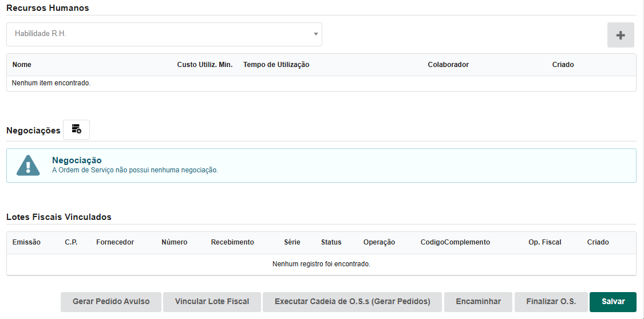This screenshot has width=644, height=319.
Task: Click Executar Cadeia de O.S.s (Gerar Pedidos)
Action: click(352, 302)
